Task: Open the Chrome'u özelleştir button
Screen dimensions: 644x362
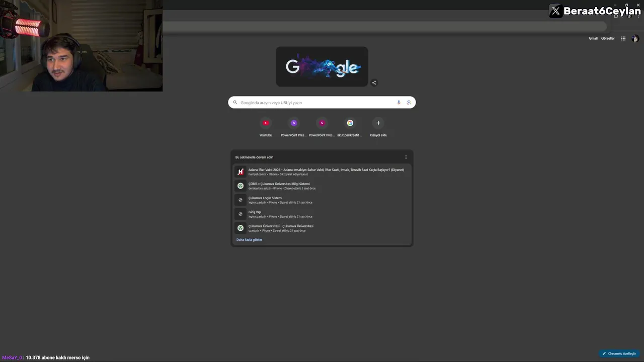Action: tap(619, 353)
